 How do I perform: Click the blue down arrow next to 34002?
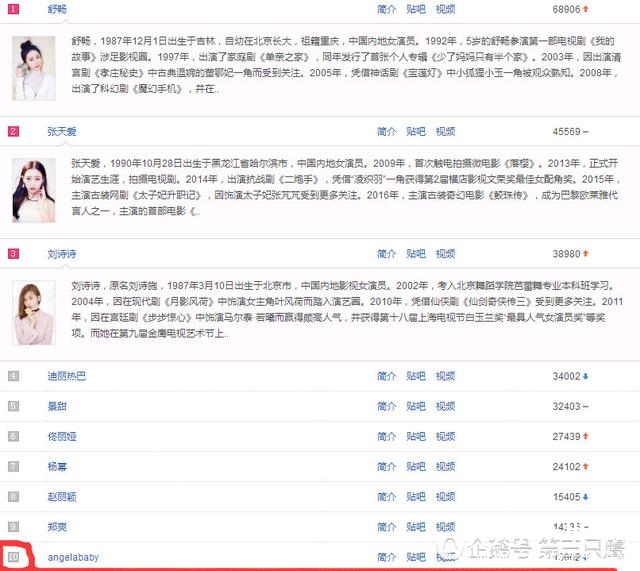586,377
